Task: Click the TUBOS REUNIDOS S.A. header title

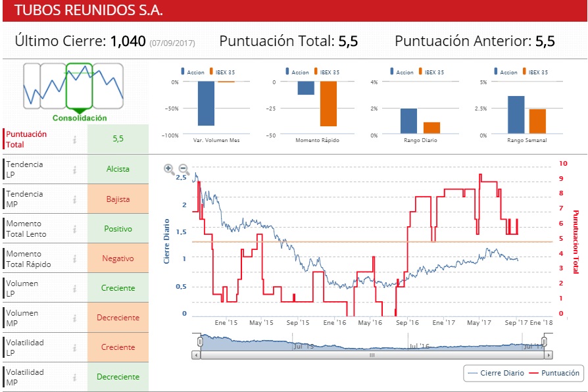Action: 89,10
